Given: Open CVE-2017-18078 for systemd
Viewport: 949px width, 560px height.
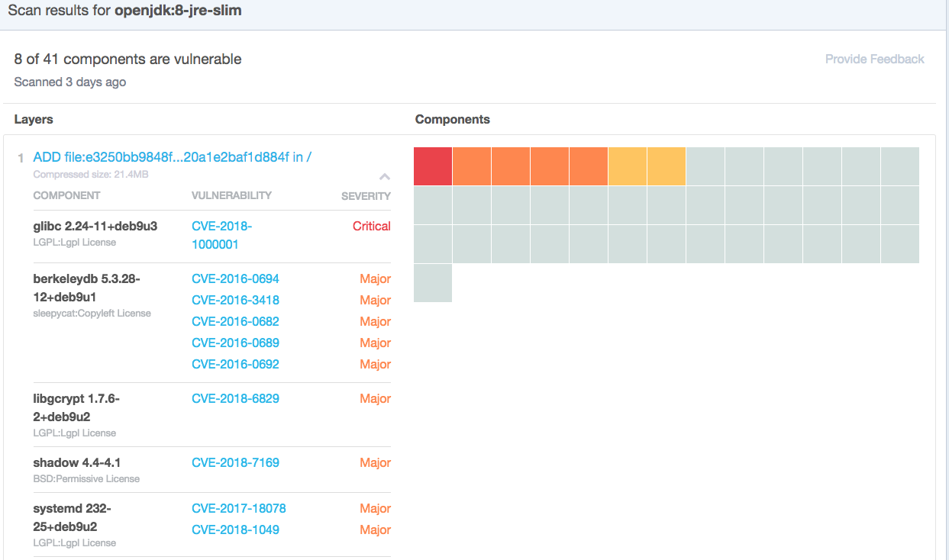Looking at the screenshot, I should (x=237, y=507).
